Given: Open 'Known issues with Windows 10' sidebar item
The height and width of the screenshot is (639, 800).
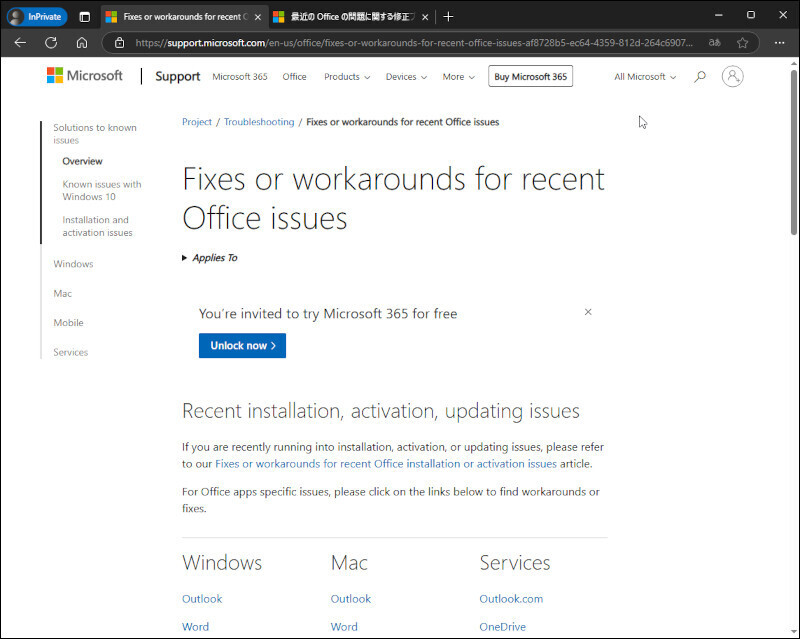Looking at the screenshot, I should tap(102, 190).
